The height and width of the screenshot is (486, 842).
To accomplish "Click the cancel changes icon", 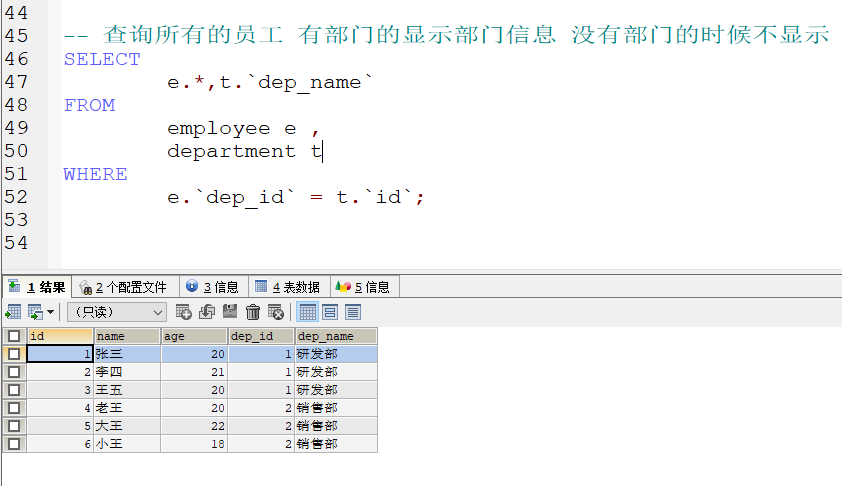I will coord(275,312).
